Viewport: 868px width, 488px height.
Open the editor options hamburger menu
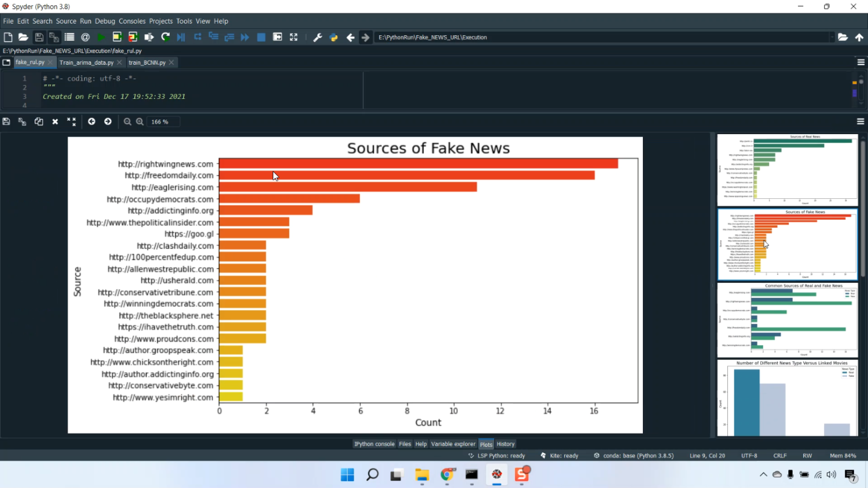pyautogui.click(x=860, y=62)
